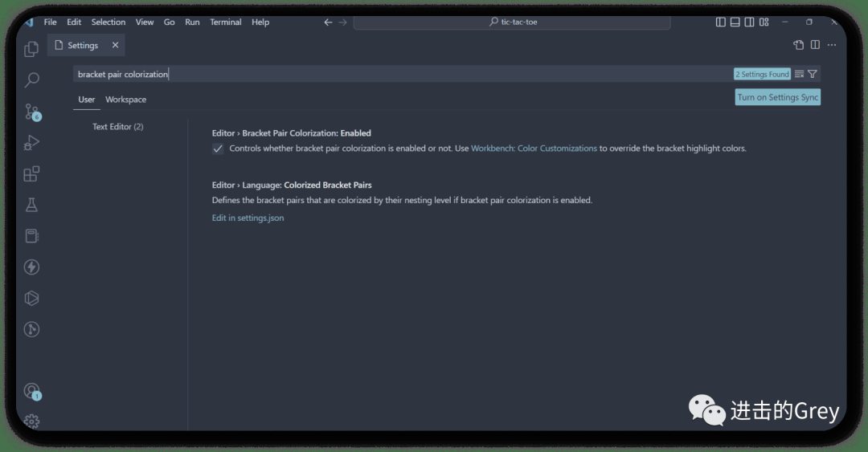Open the Explorer view in activity bar

[x=31, y=49]
